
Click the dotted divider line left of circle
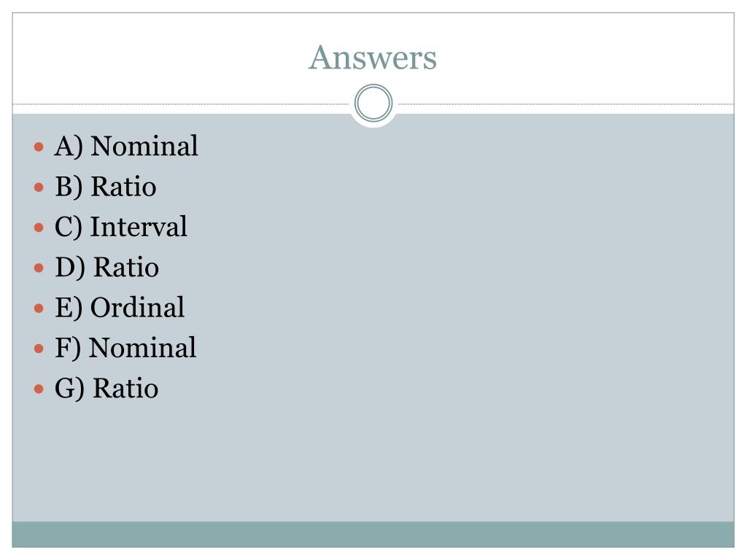pos(181,104)
